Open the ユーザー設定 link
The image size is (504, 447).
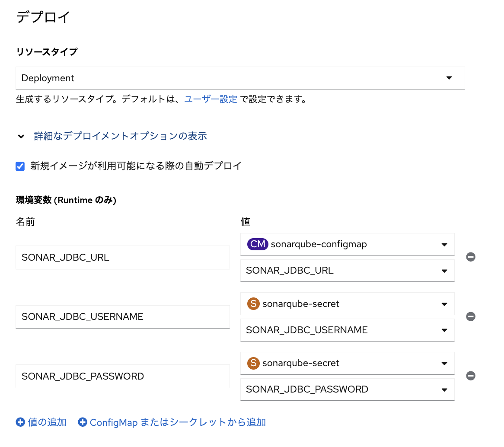coord(211,99)
